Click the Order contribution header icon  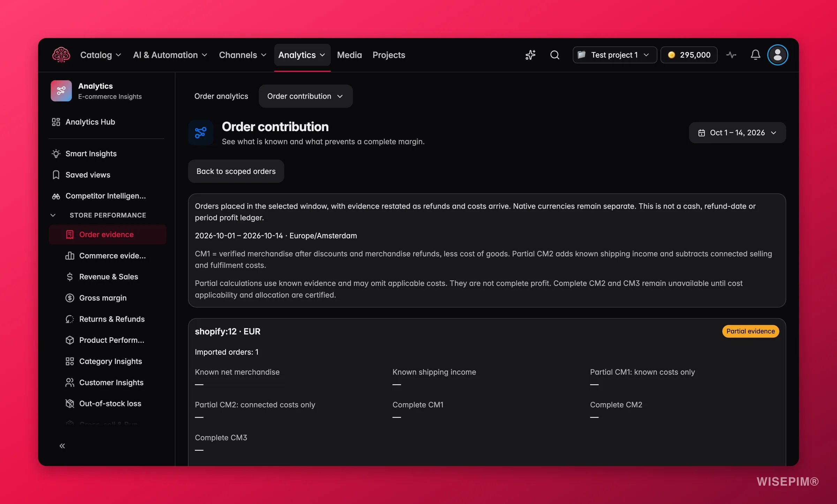(x=201, y=133)
